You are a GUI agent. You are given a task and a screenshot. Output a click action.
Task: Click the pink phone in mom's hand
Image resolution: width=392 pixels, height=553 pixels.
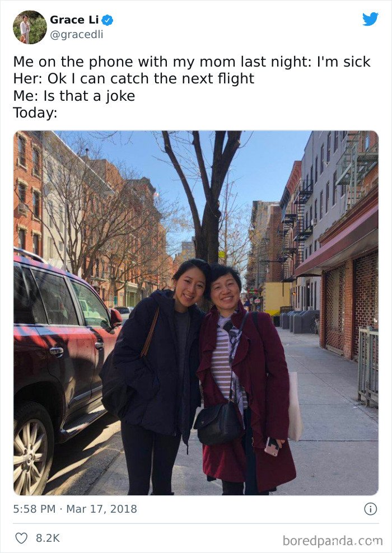point(272,446)
